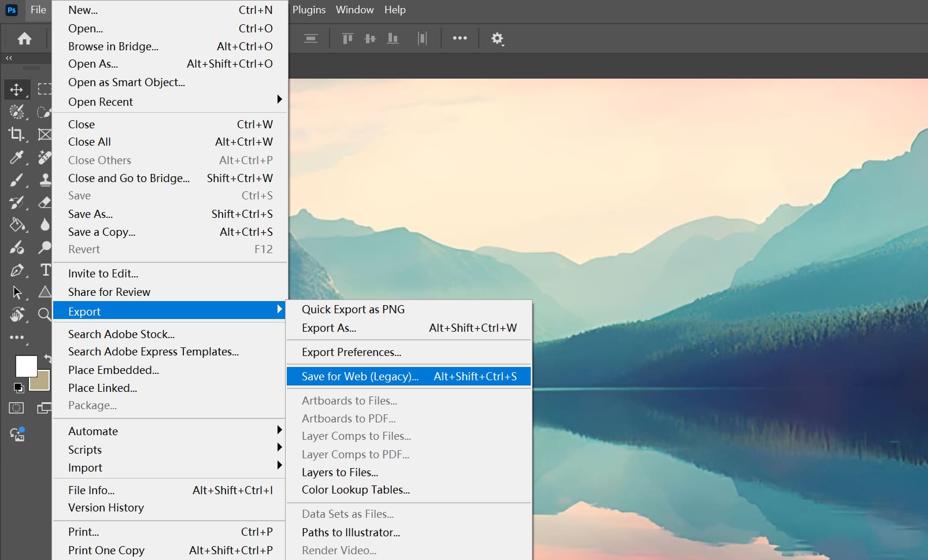The height and width of the screenshot is (560, 928).
Task: Choose Save for Web (Legacy)
Action: click(360, 376)
